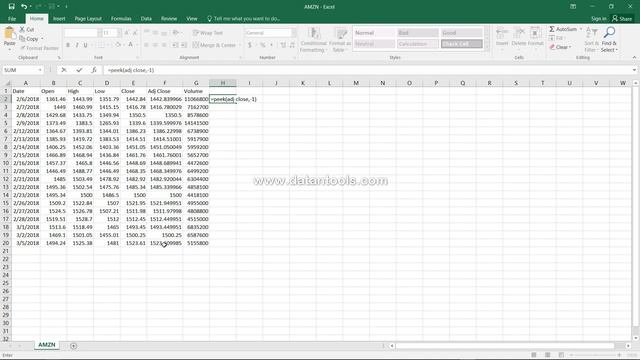Open the Quick Access Toolbar customize arrow

tap(66, 7)
